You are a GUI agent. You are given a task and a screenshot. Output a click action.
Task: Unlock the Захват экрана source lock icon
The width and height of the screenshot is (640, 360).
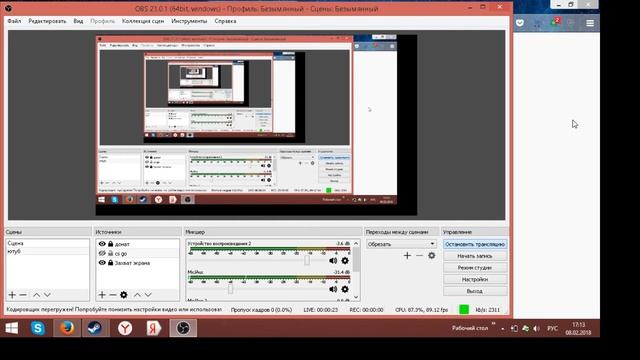coord(111,263)
